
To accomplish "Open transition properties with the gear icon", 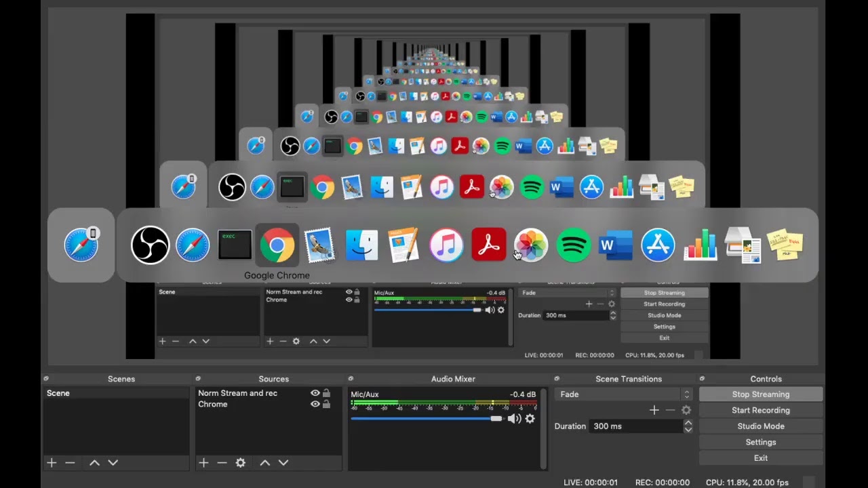I will pos(686,410).
